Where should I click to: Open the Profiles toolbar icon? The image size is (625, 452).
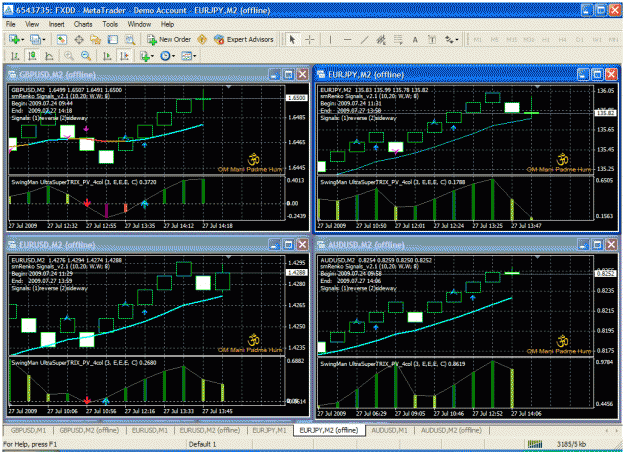click(35, 39)
